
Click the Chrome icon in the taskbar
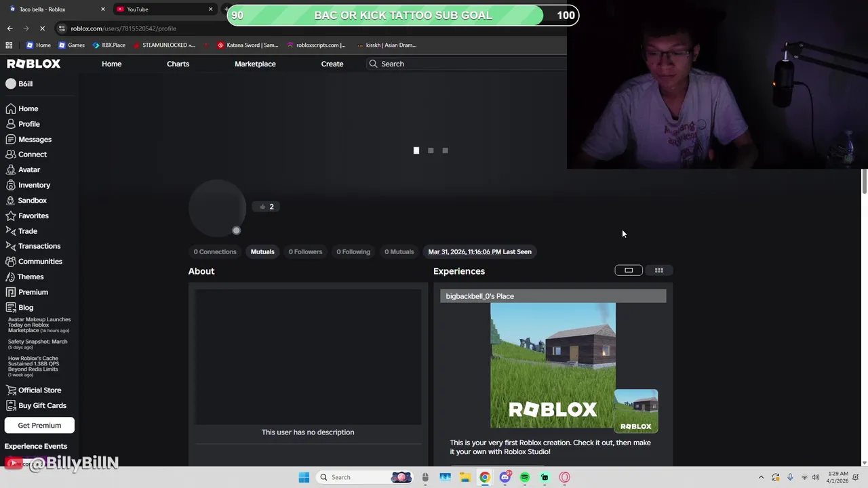coord(485,477)
